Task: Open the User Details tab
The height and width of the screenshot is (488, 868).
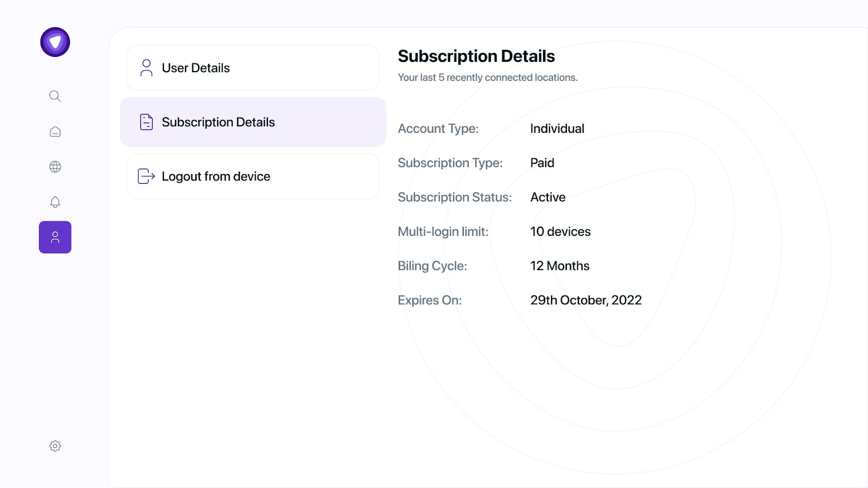Action: pos(253,68)
